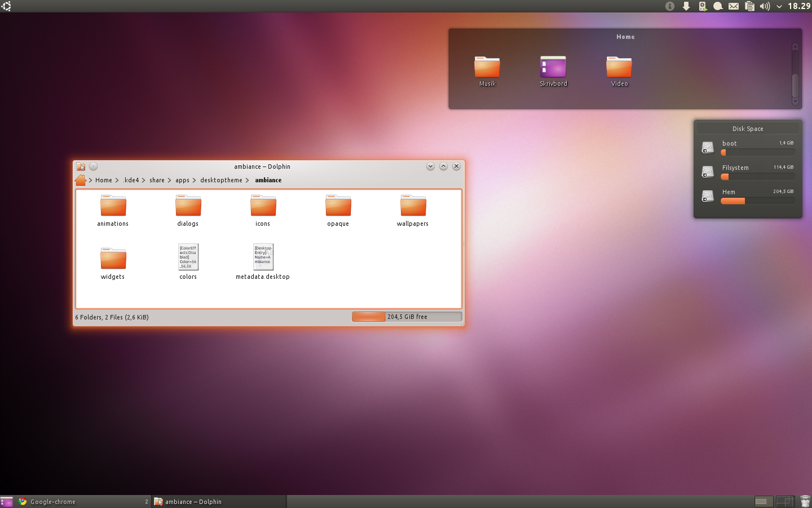Screen dimensions: 812x508
Task: Go to apps in breadcrumb path
Action: tap(182, 180)
